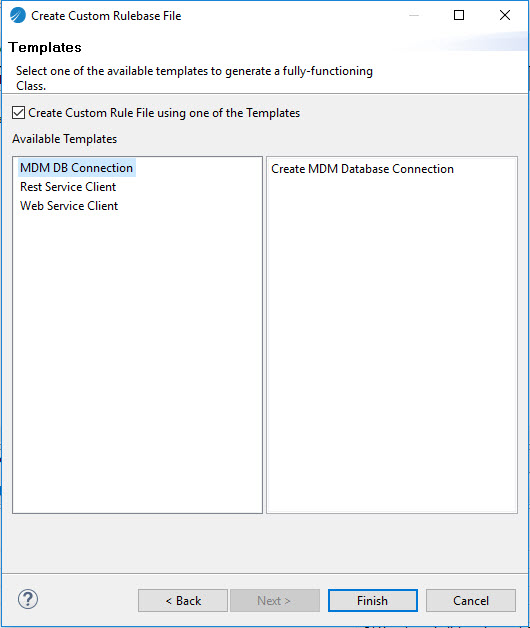The height and width of the screenshot is (628, 530).
Task: Select the Rest Service Client template
Action: (x=68, y=187)
